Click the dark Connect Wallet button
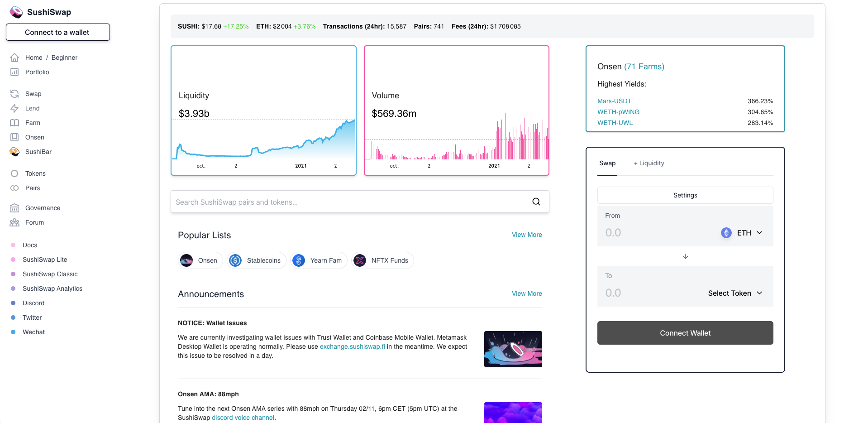Viewport: 868px width, 423px height. (x=685, y=333)
